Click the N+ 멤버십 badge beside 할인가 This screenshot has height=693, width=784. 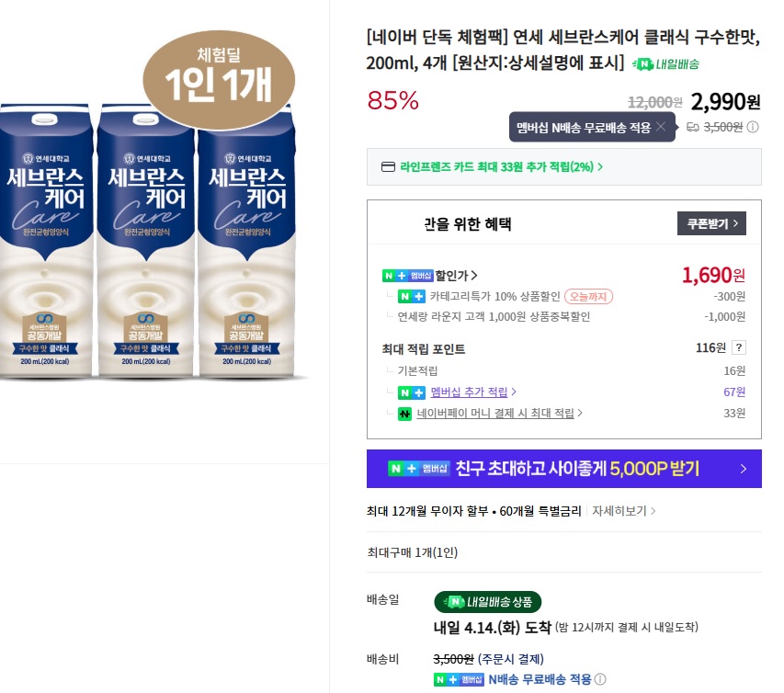pos(407,276)
